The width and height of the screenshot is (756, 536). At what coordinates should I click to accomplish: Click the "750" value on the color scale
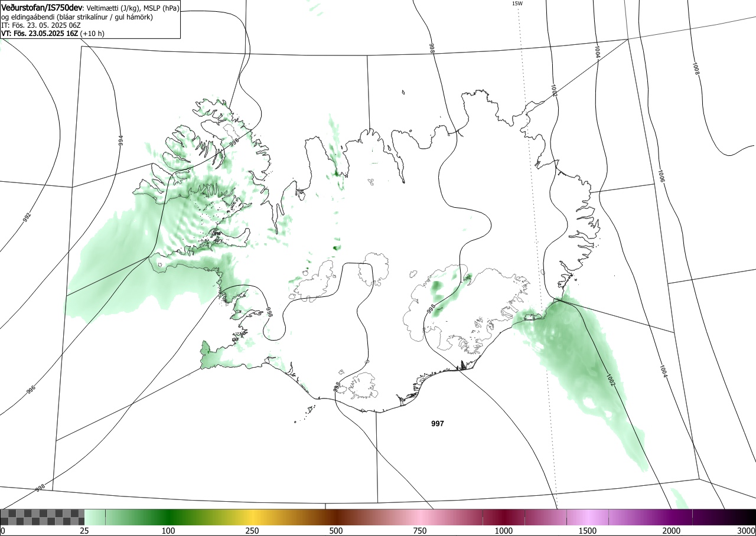pyautogui.click(x=420, y=531)
